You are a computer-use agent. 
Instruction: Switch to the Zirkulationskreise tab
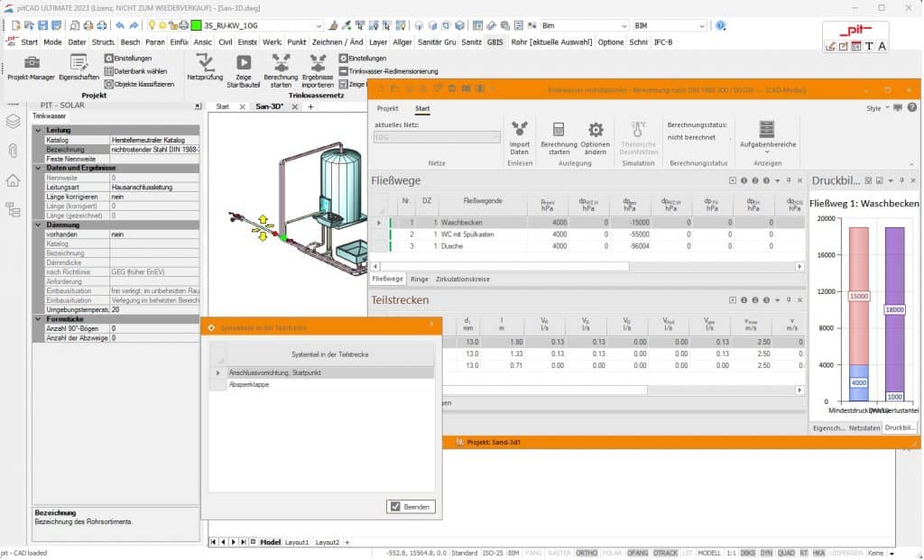(463, 280)
